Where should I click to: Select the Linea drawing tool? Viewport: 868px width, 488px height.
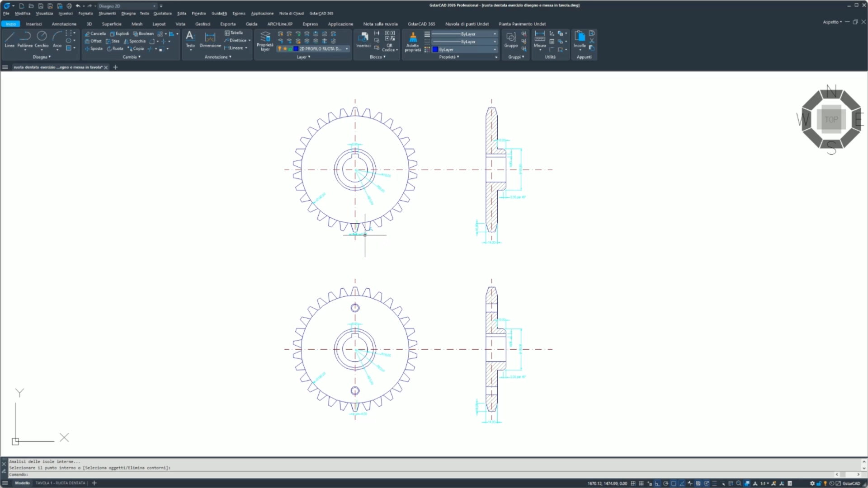click(x=9, y=39)
